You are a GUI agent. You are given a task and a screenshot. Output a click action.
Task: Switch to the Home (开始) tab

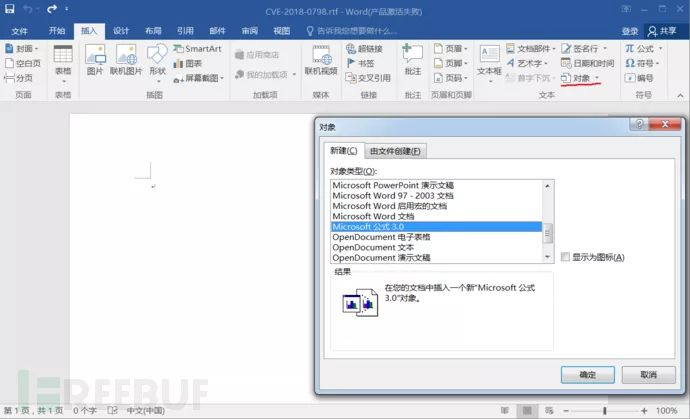click(57, 31)
